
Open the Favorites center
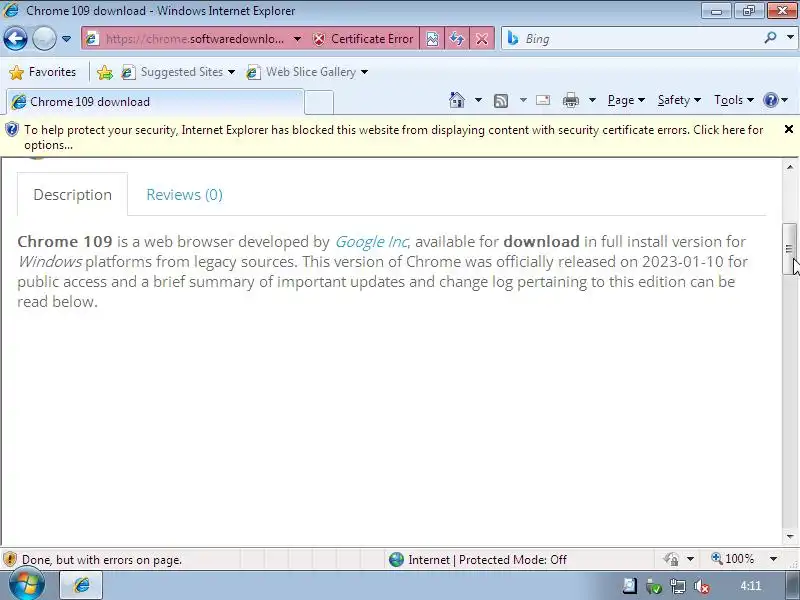pos(43,72)
